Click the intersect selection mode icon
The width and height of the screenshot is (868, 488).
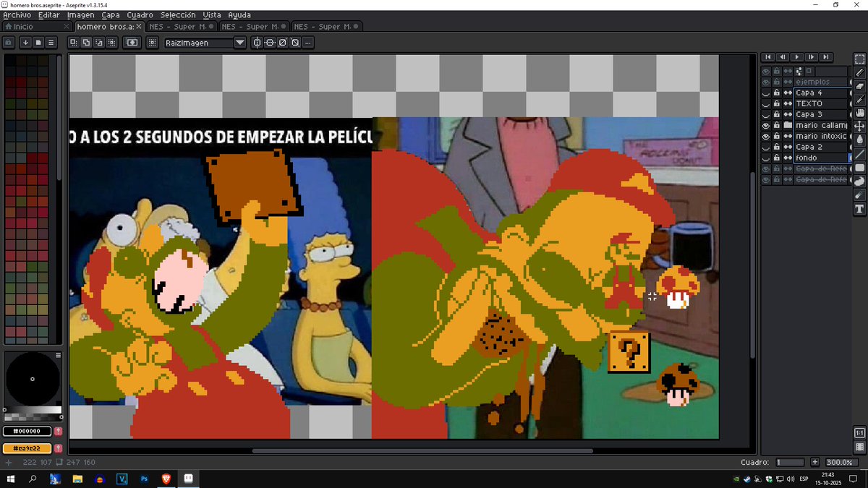click(x=111, y=43)
